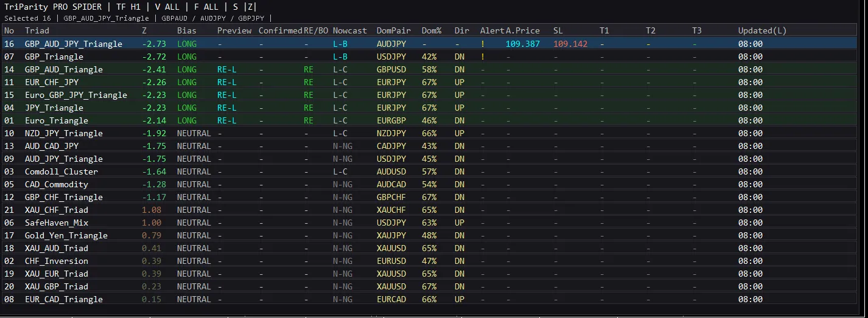Click the 109.387 alert price value
This screenshot has height=318, width=868.
[x=523, y=44]
